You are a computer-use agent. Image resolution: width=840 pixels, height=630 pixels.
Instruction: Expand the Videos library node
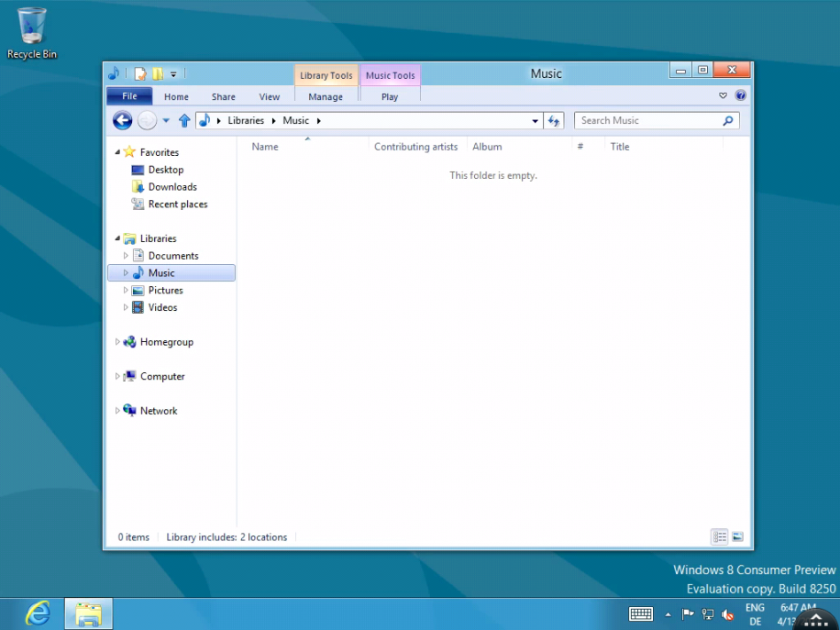pyautogui.click(x=126, y=307)
